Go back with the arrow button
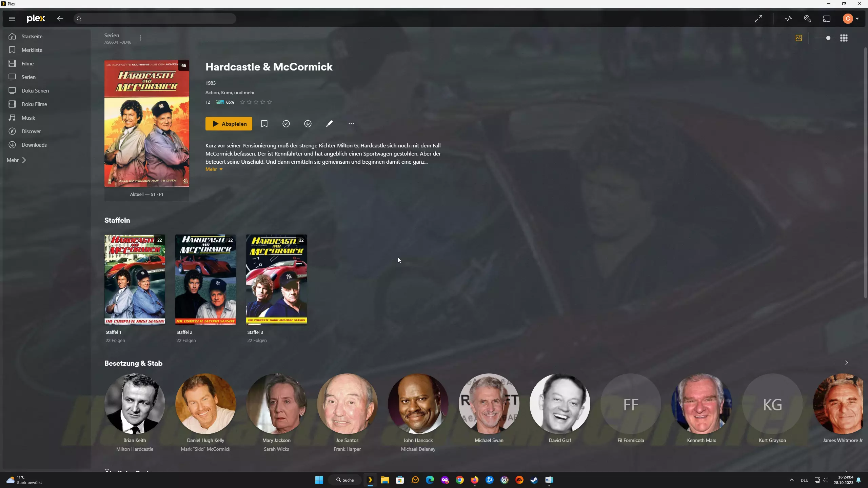 tap(60, 19)
